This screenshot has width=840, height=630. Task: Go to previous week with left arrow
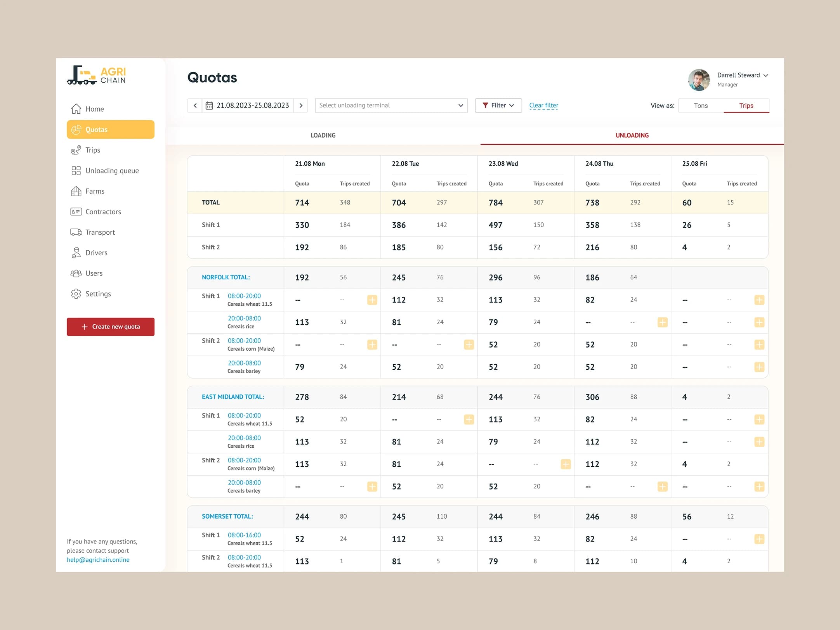point(195,106)
